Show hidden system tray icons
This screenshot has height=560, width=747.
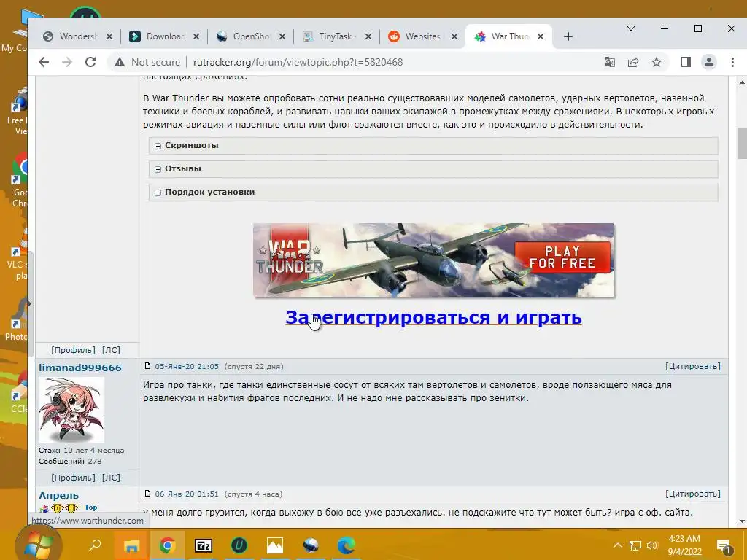617,545
